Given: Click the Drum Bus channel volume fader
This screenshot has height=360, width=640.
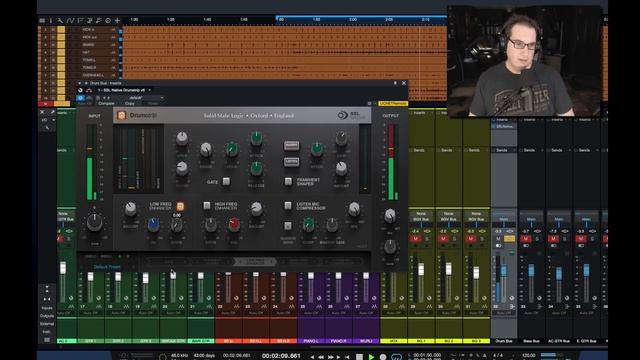Looking at the screenshot, I should [504, 271].
